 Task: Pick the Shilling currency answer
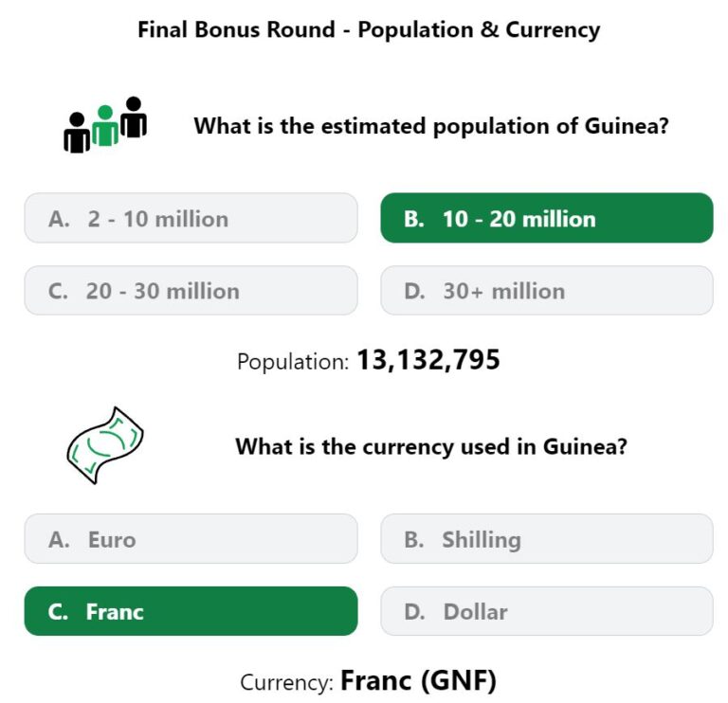click(x=547, y=539)
